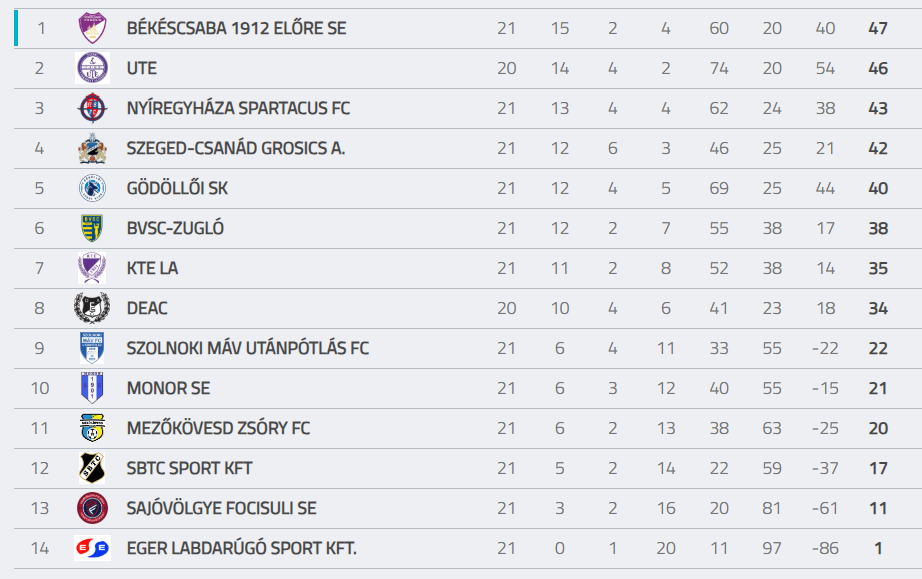Select the MONOR SE team name
The height and width of the screenshot is (579, 922).
click(x=168, y=388)
